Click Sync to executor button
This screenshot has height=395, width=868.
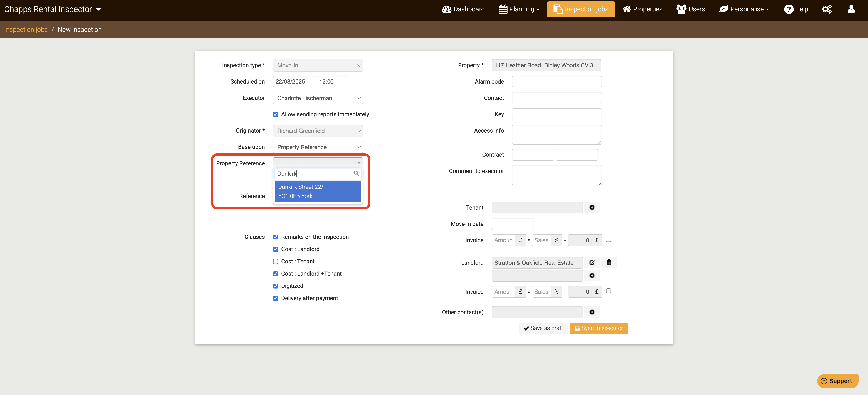[x=598, y=328]
